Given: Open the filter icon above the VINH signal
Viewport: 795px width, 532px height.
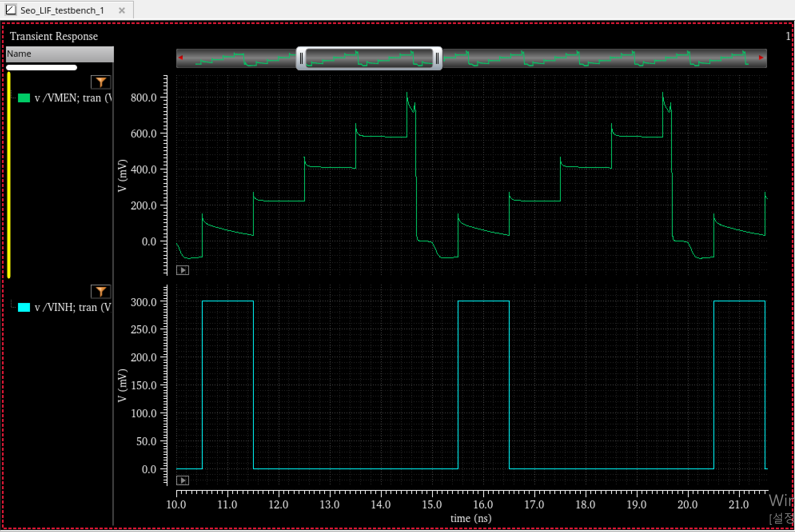Looking at the screenshot, I should pyautogui.click(x=101, y=291).
